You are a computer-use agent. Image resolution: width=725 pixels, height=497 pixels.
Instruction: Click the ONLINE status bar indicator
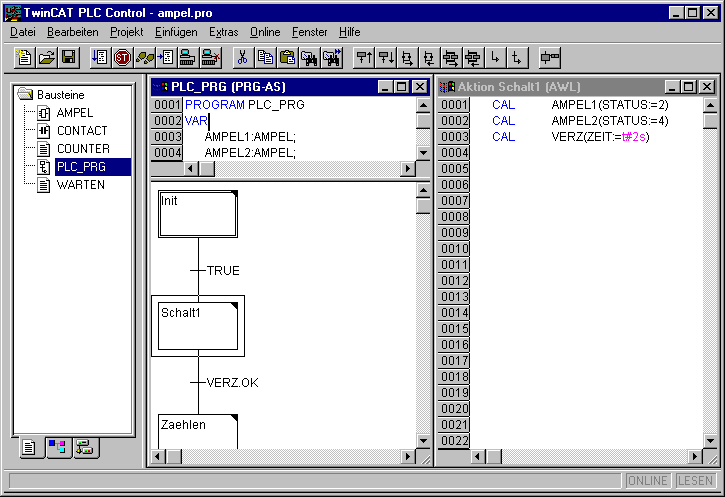tap(647, 481)
